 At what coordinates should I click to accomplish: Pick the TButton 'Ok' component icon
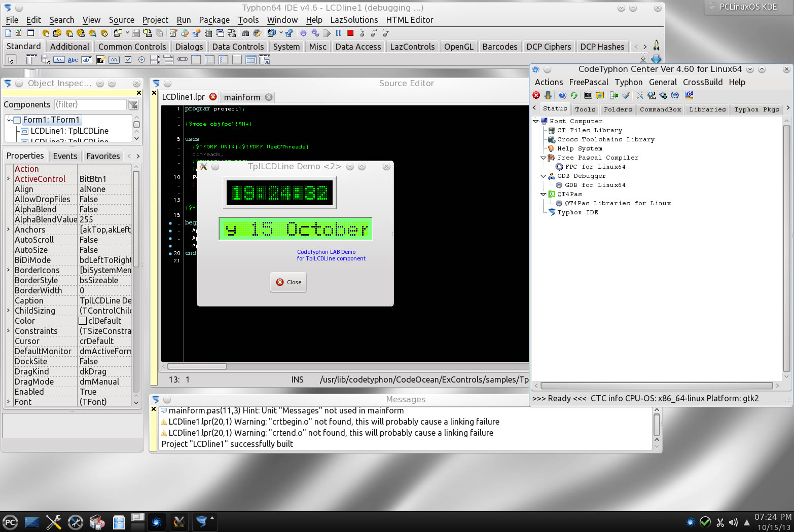59,60
